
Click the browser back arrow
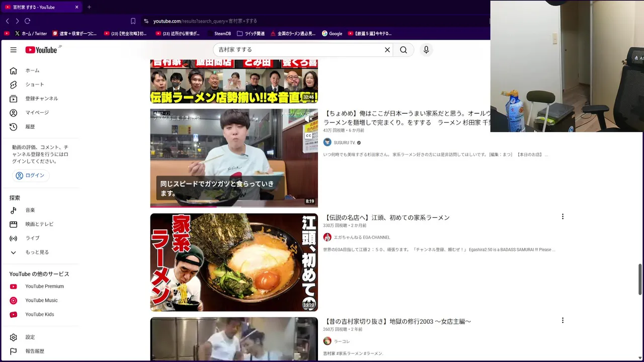pos(7,21)
